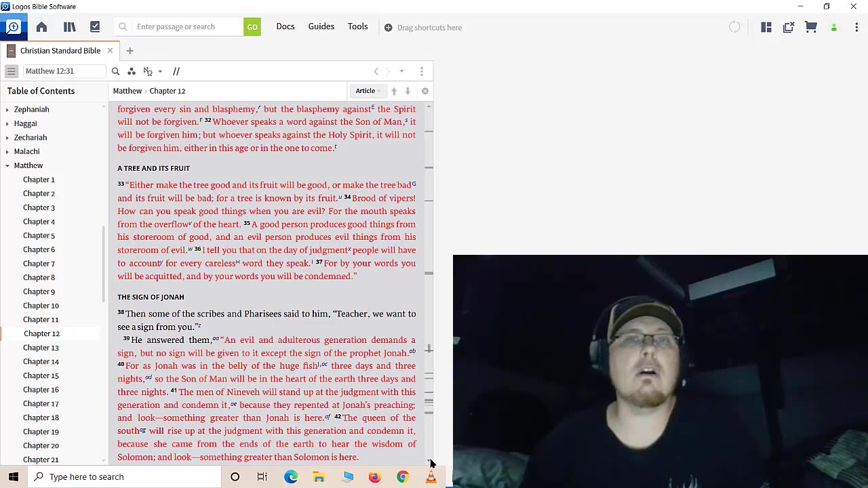Select the Christian Standard Bible tab
This screenshot has width=868, height=488.
(60, 51)
